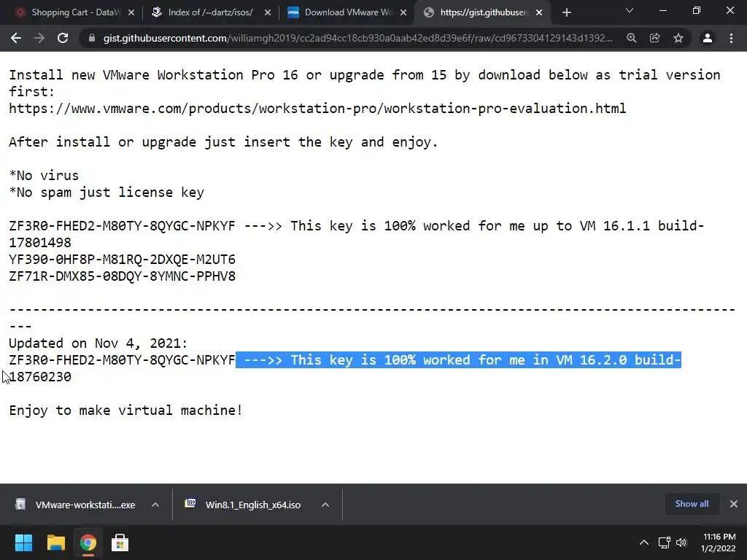Click the line '*No virus'

(x=44, y=176)
